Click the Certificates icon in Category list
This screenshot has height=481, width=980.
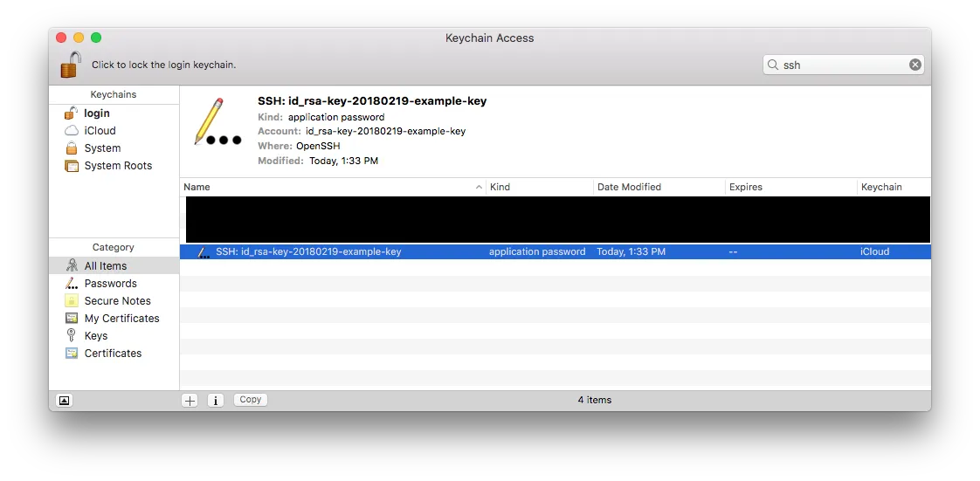(72, 353)
